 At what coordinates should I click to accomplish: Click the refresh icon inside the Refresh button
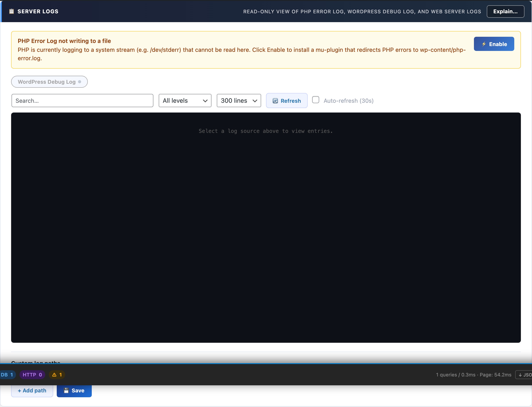click(275, 101)
